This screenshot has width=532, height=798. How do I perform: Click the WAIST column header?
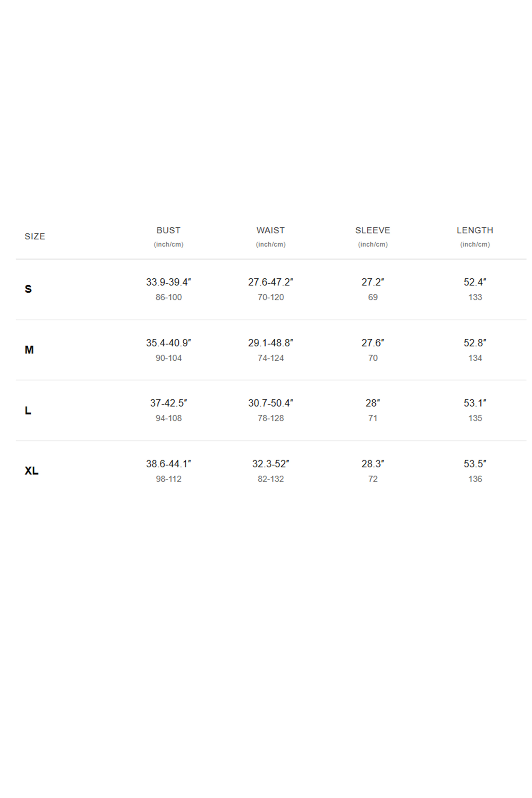271,230
